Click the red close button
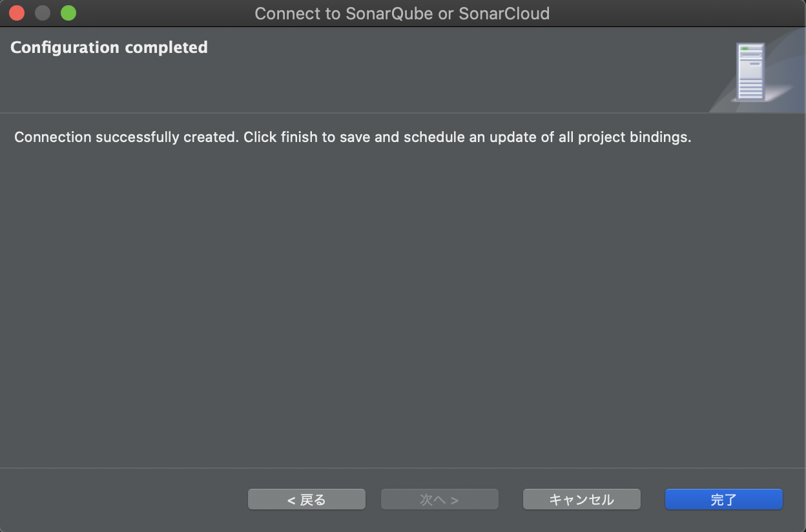Viewport: 806px width, 532px height. tap(16, 12)
